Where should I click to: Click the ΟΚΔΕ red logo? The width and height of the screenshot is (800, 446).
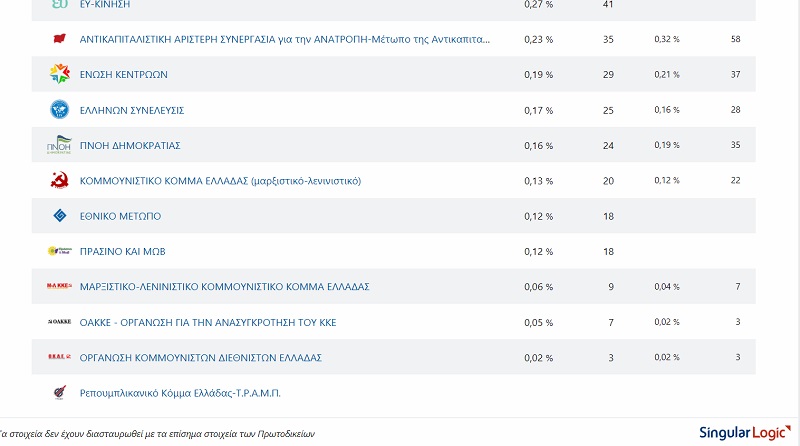coord(59,357)
